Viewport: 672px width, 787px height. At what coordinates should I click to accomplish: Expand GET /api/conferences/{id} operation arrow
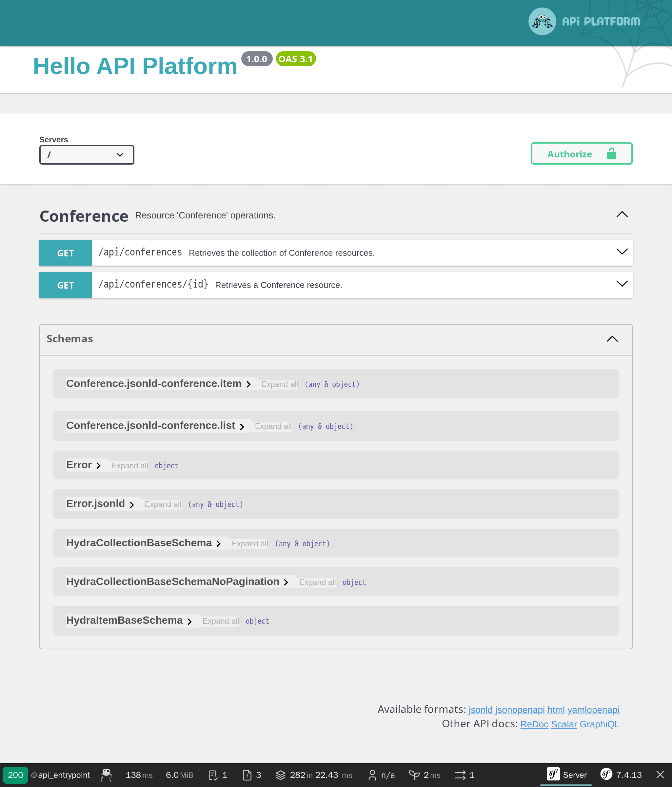(622, 284)
